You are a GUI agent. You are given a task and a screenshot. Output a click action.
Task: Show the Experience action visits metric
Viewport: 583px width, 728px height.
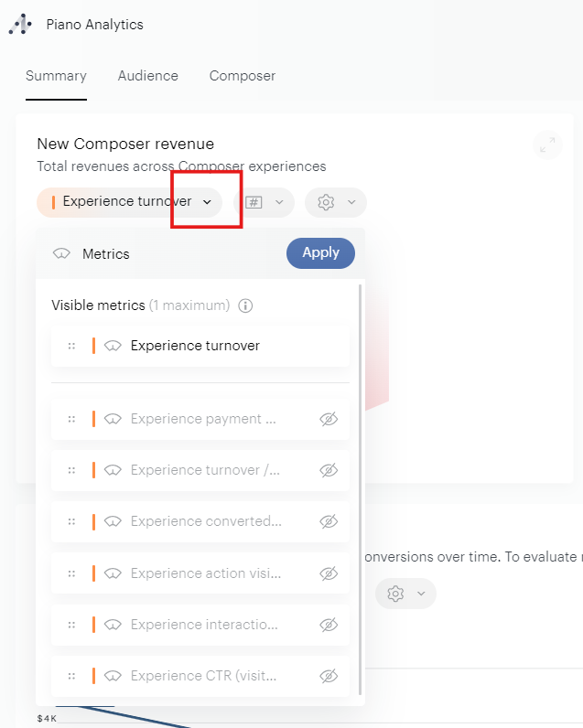pyautogui.click(x=329, y=573)
